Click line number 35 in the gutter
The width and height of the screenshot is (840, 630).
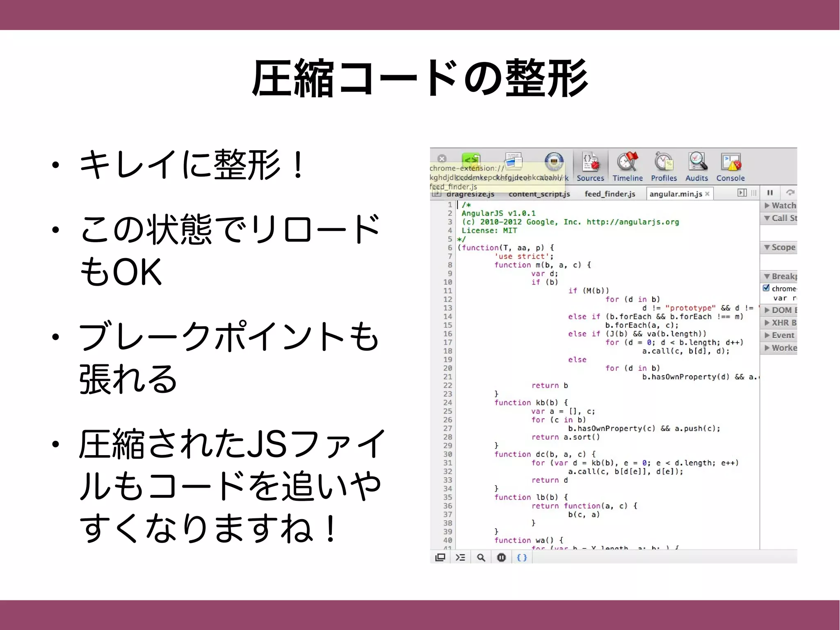[447, 497]
